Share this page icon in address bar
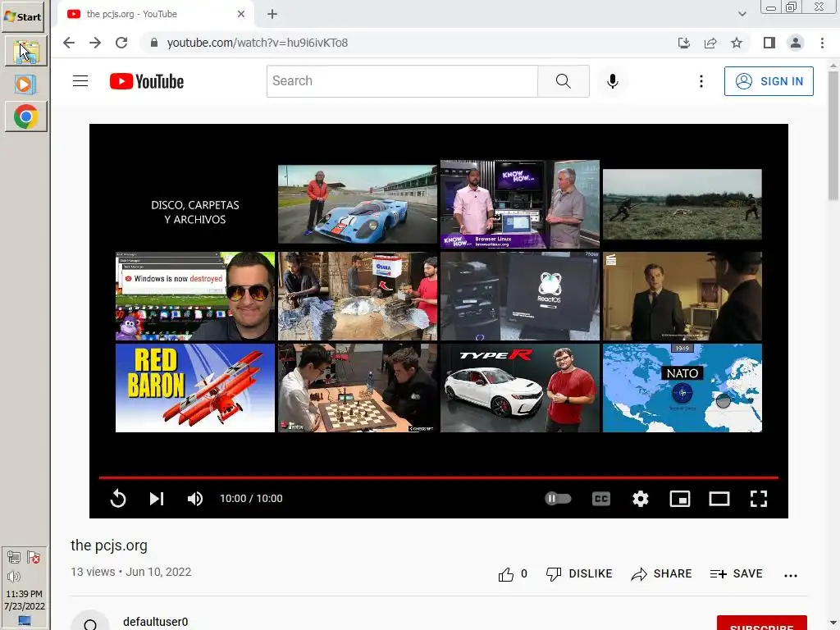 pos(710,43)
